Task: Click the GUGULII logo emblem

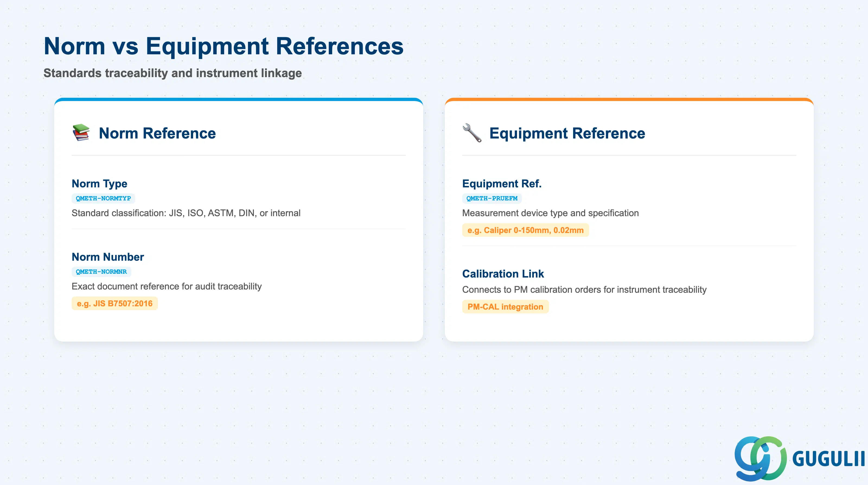Action: coord(761,458)
